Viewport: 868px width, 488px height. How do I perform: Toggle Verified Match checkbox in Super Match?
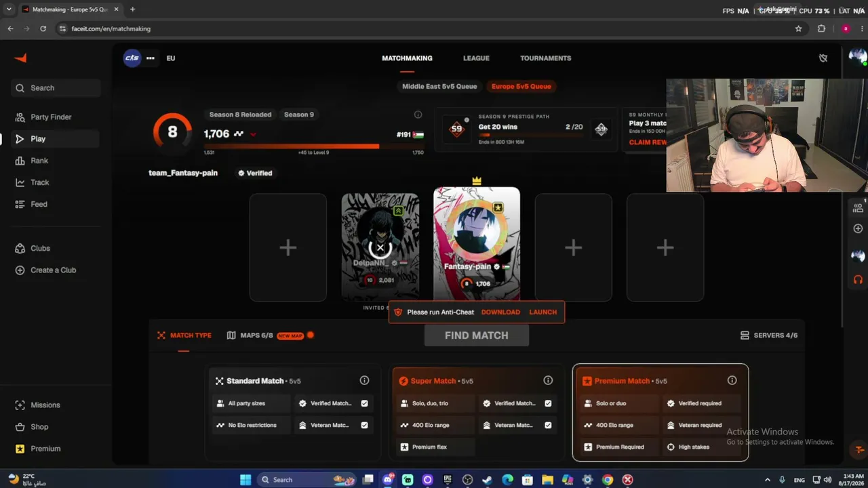click(548, 403)
